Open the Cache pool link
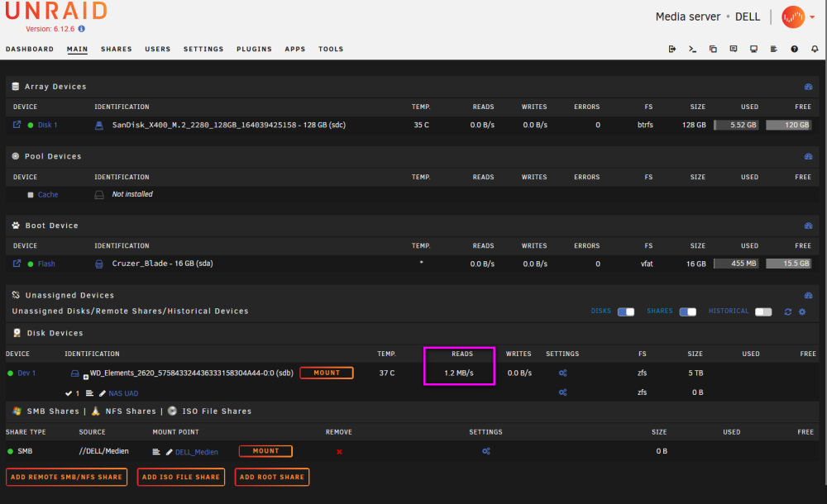 [48, 194]
